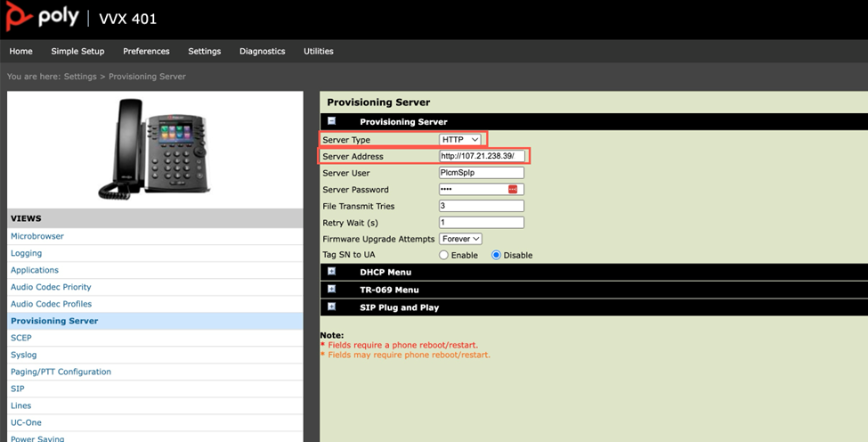The image size is (868, 442).
Task: Expand the TR-069 Menu section
Action: [x=331, y=290]
